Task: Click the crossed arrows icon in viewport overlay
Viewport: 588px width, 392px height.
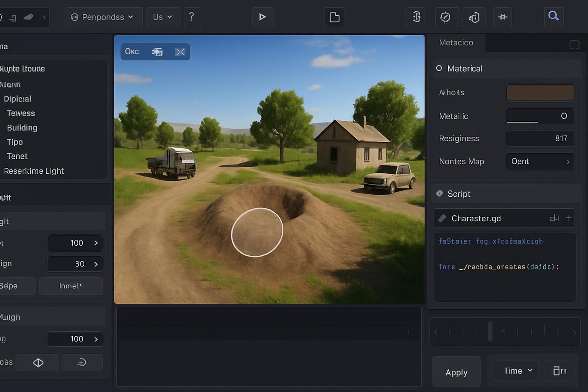Action: click(180, 52)
